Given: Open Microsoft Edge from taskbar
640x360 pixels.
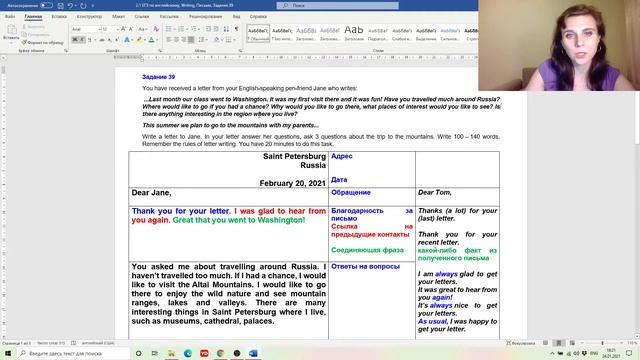Looking at the screenshot, I should tap(188, 353).
